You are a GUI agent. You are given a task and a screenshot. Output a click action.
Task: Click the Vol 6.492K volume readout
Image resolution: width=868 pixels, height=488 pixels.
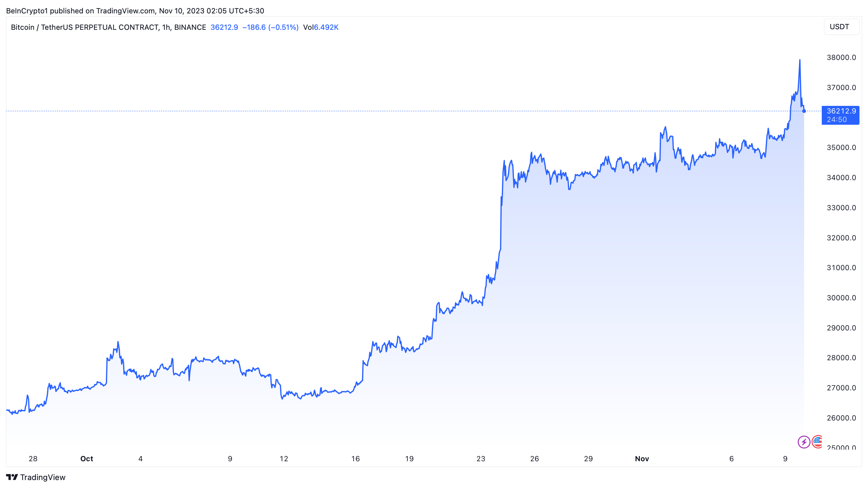point(321,27)
